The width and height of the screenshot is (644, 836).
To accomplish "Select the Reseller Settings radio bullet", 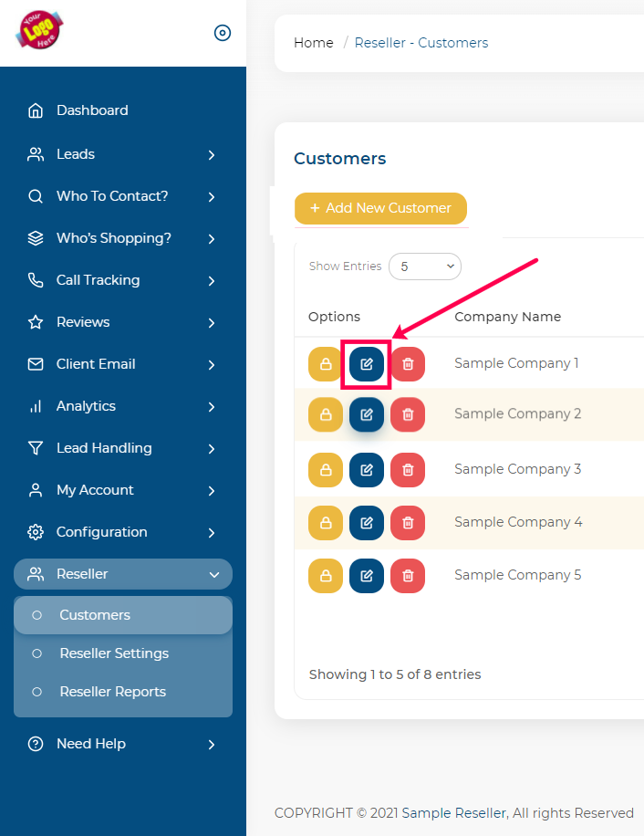I will 36,653.
